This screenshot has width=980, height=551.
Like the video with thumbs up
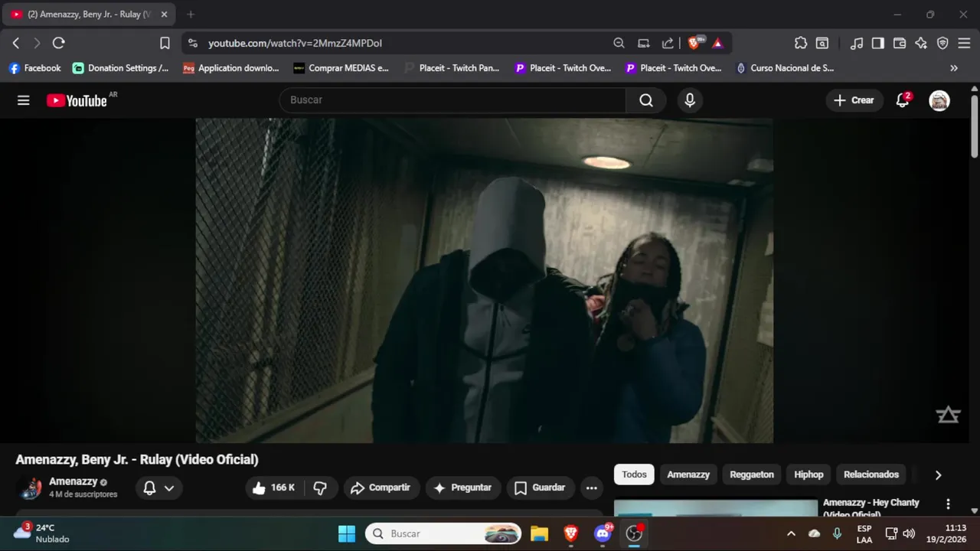[x=273, y=487]
